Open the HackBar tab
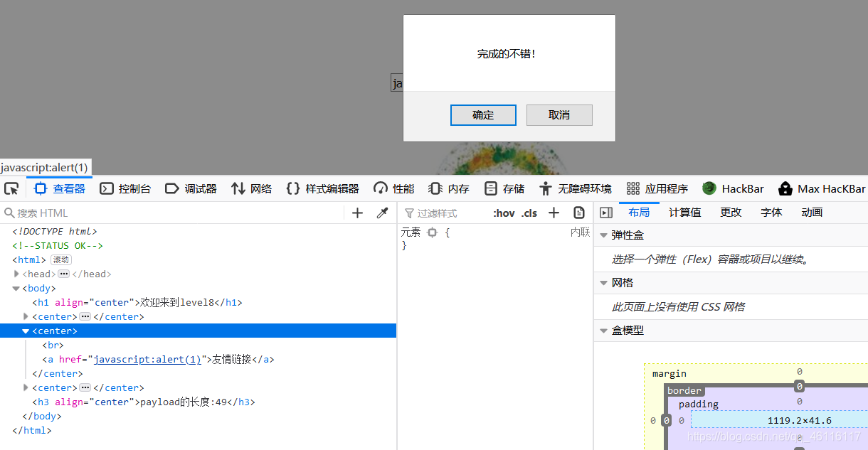 tap(733, 188)
